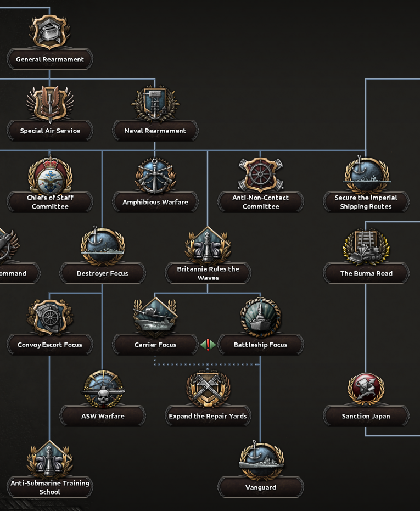Click Secure the Imperial Shipping Routes ship icon
Screen dimensions: 420x511
(366, 175)
